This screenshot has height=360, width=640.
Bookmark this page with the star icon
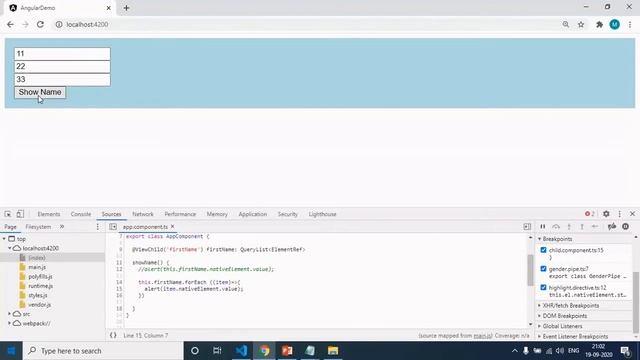[581, 24]
